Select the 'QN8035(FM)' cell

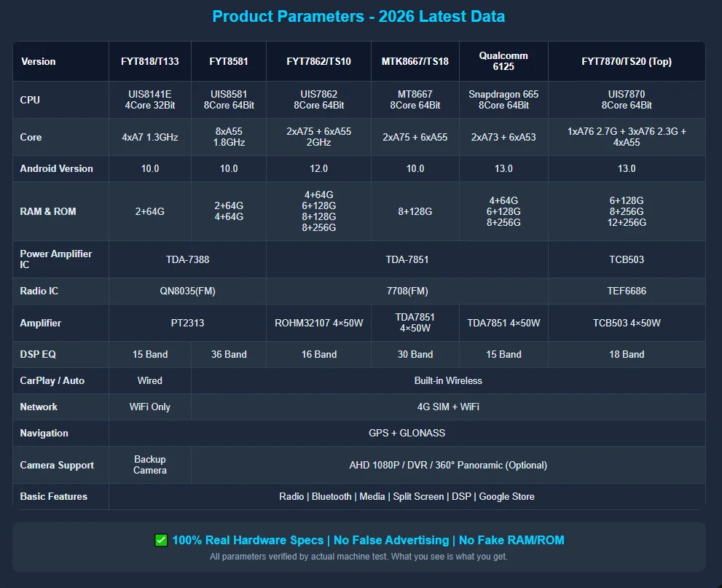tap(187, 291)
